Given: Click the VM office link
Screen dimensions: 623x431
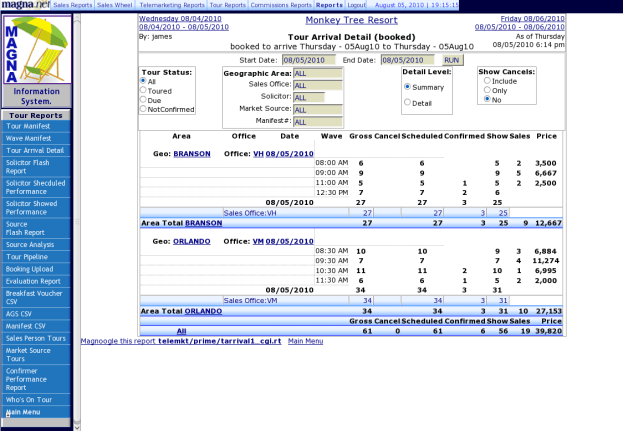Looking at the screenshot, I should (x=258, y=242).
